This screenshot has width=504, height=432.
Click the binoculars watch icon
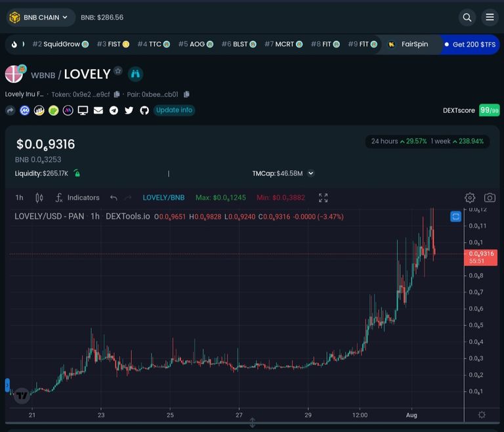(135, 74)
